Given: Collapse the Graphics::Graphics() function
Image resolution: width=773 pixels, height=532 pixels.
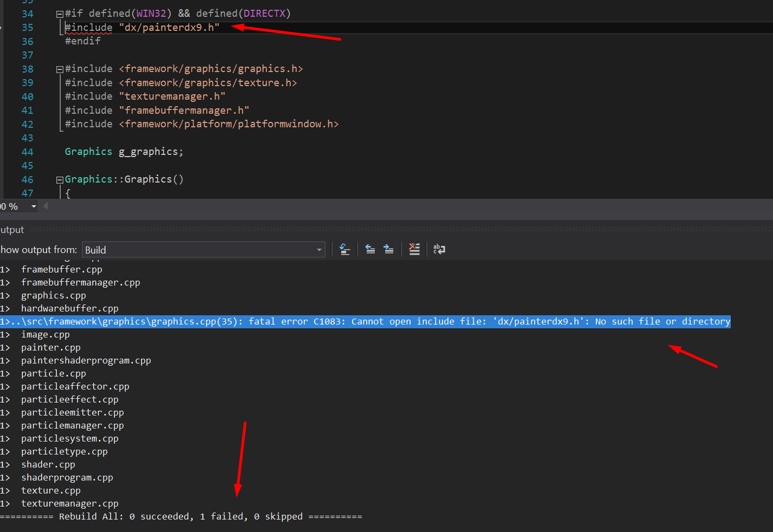Looking at the screenshot, I should (60, 180).
